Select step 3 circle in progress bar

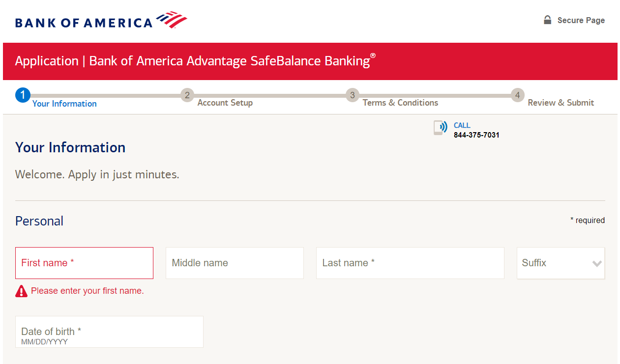point(352,95)
